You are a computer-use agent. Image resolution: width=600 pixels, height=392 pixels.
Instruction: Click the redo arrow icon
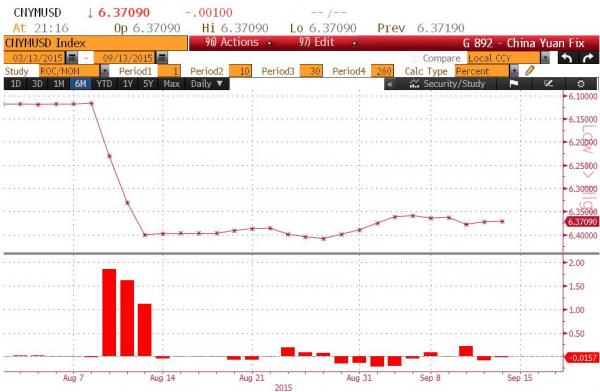pyautogui.click(x=587, y=58)
